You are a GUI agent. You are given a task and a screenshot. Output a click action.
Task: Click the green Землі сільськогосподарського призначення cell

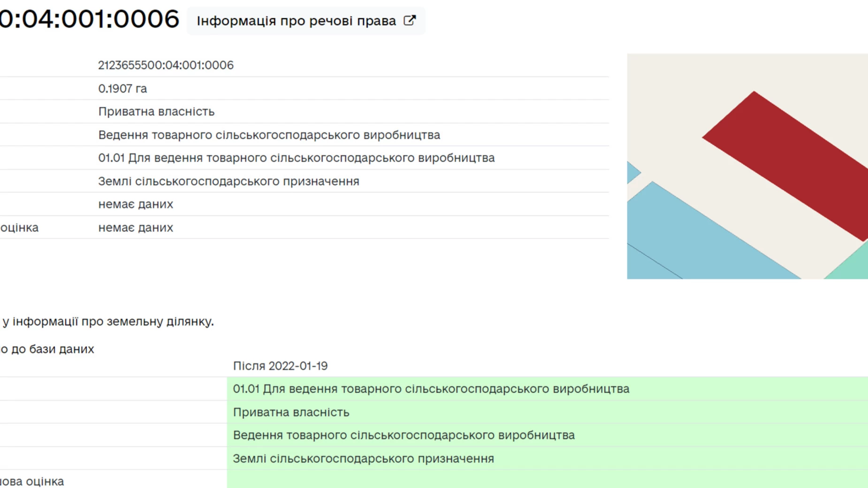(x=548, y=458)
